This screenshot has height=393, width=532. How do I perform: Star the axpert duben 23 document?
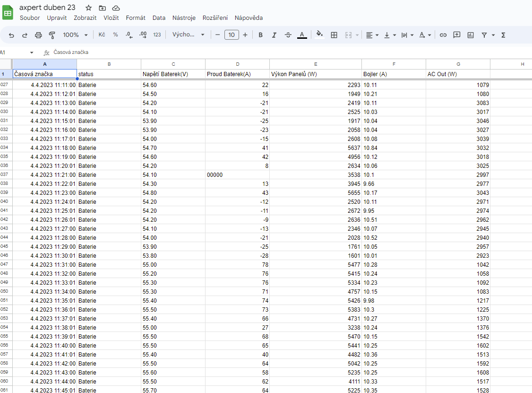(x=88, y=8)
